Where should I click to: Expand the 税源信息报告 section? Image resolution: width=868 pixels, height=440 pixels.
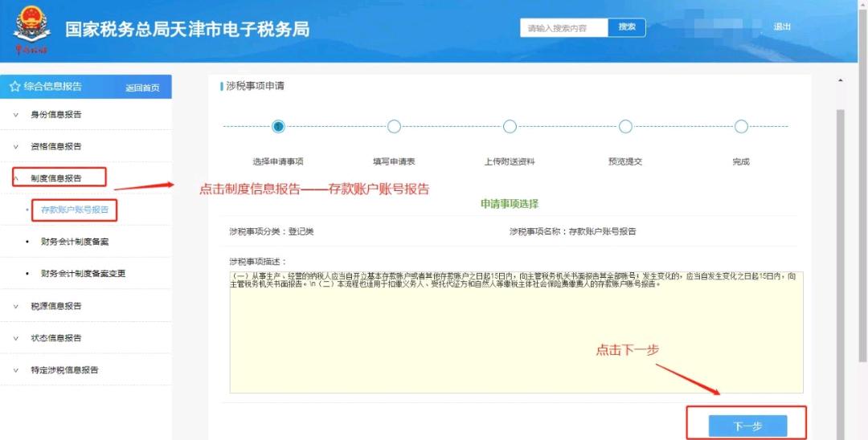(55, 306)
